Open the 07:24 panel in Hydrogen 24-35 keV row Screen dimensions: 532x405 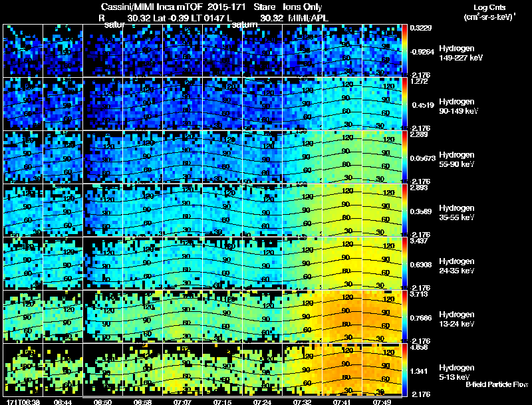pyautogui.click(x=262, y=263)
